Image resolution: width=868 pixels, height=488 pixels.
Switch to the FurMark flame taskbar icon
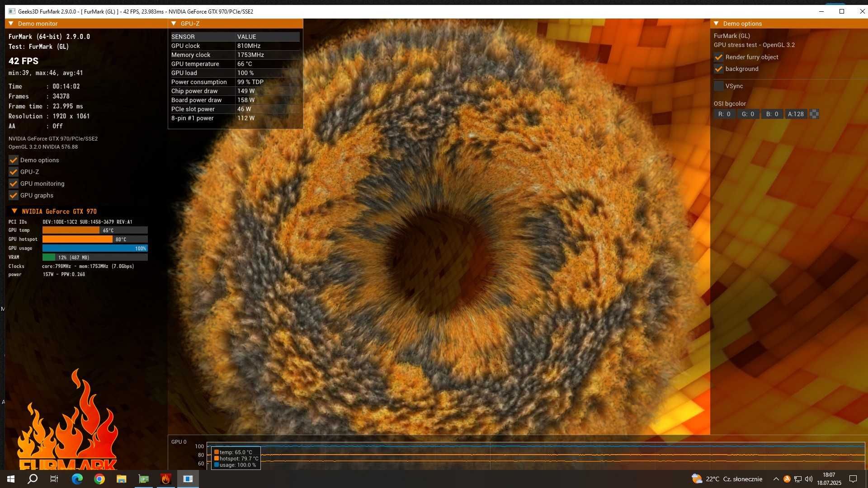[166, 479]
